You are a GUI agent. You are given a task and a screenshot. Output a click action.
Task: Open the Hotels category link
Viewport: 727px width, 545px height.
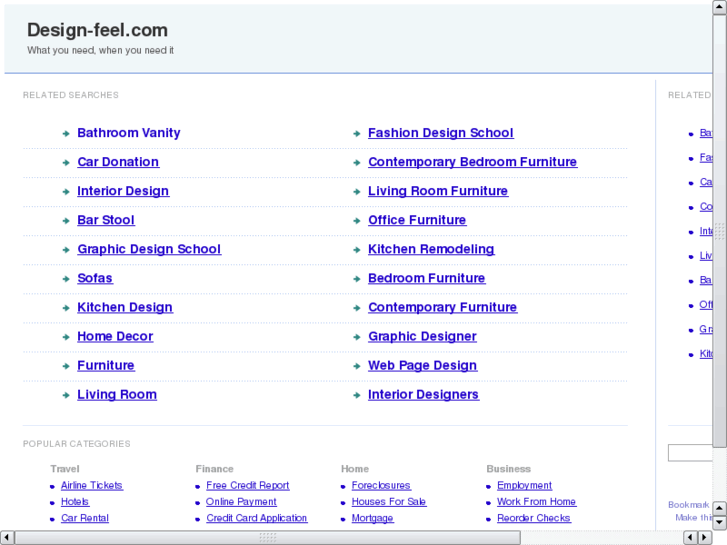pos(75,502)
